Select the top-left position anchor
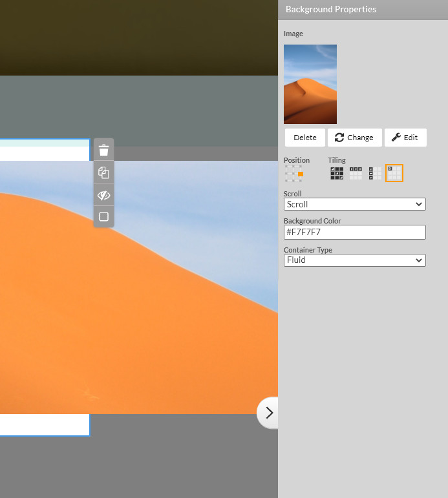448x498 pixels. click(287, 167)
